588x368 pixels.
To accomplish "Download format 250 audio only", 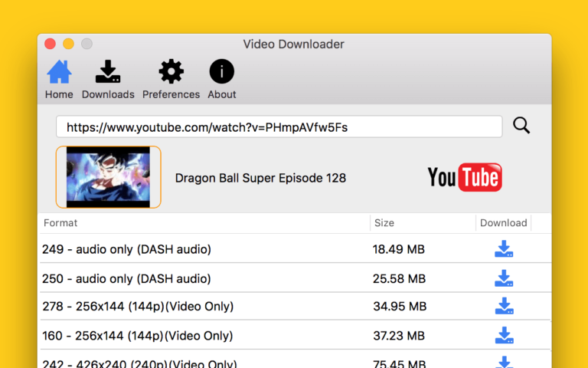I will 504,278.
